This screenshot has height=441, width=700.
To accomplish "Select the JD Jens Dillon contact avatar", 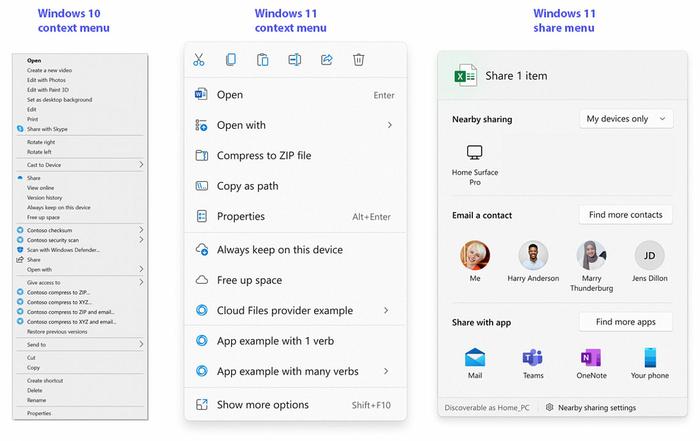I will click(650, 255).
